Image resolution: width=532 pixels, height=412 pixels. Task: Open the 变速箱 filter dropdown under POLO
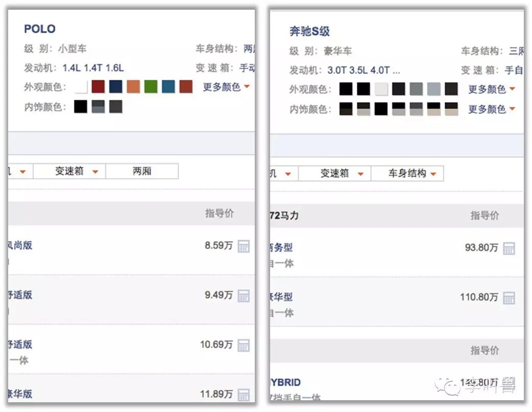(69, 171)
